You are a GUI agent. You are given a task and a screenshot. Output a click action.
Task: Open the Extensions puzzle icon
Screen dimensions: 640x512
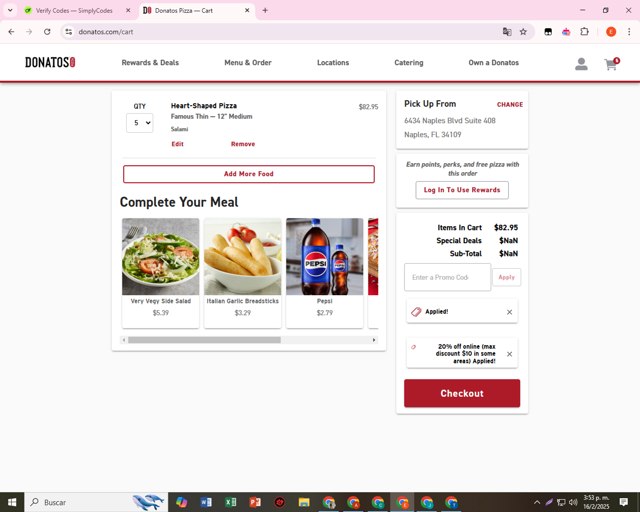click(584, 32)
